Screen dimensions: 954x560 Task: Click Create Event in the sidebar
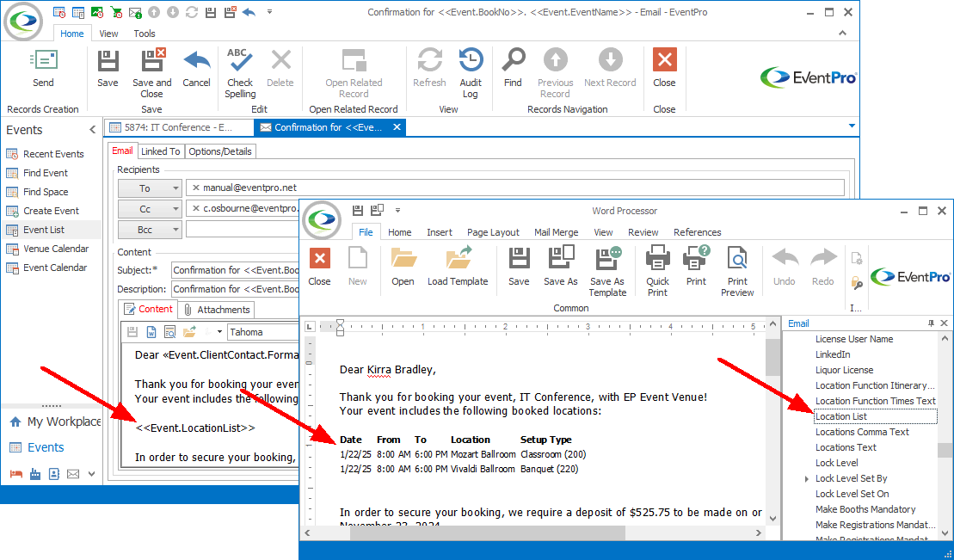(51, 211)
